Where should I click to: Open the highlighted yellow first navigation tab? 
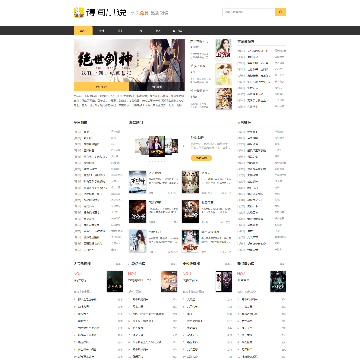click(83, 31)
